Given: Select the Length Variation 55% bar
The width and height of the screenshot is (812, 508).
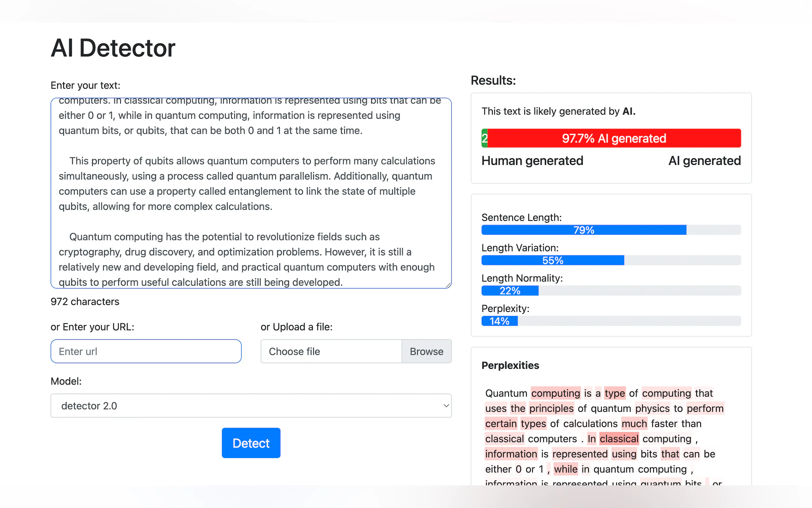Looking at the screenshot, I should click(x=552, y=260).
